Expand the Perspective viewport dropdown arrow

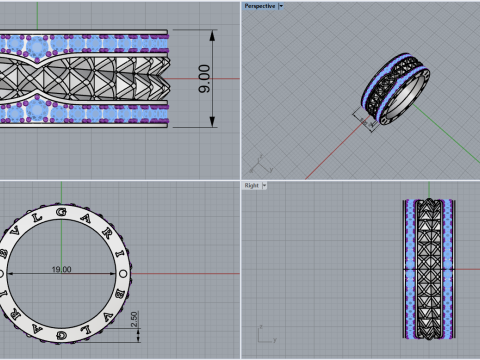point(281,6)
